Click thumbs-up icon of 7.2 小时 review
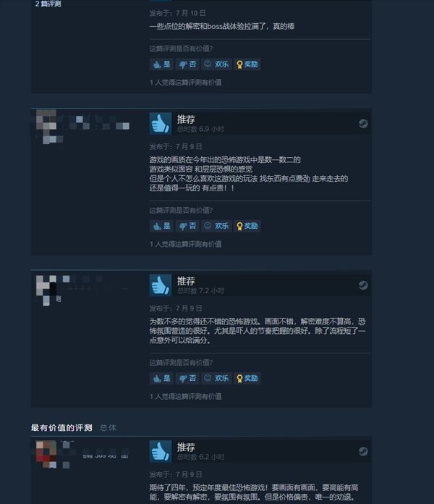Image resolution: width=434 pixels, height=504 pixels. coord(161,285)
